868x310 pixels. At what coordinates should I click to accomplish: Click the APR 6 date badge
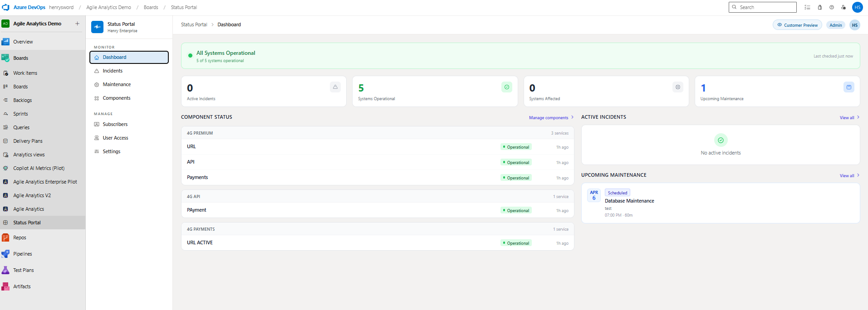tap(594, 195)
